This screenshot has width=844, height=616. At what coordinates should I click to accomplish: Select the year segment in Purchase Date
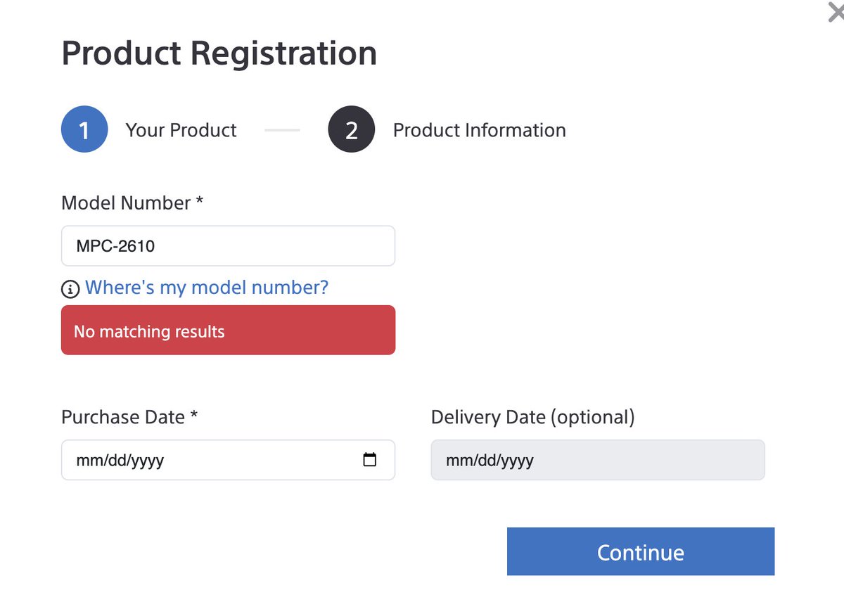(146, 461)
